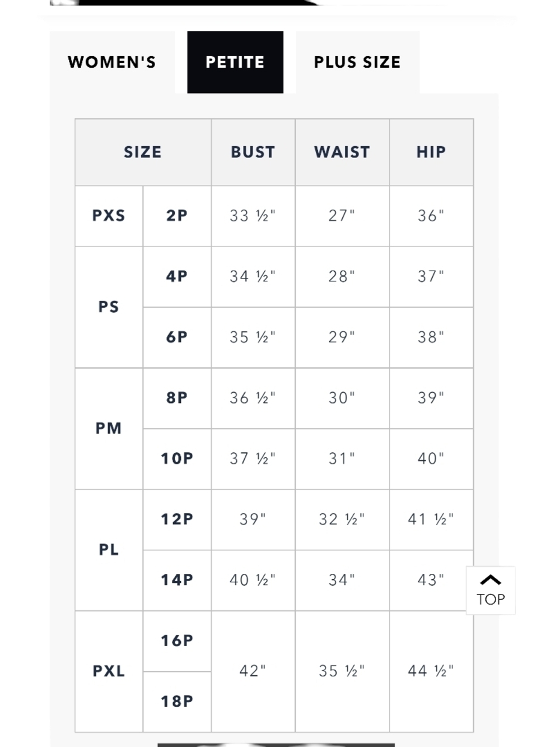Click the PL size group cell
The width and height of the screenshot is (560, 747).
point(109,550)
